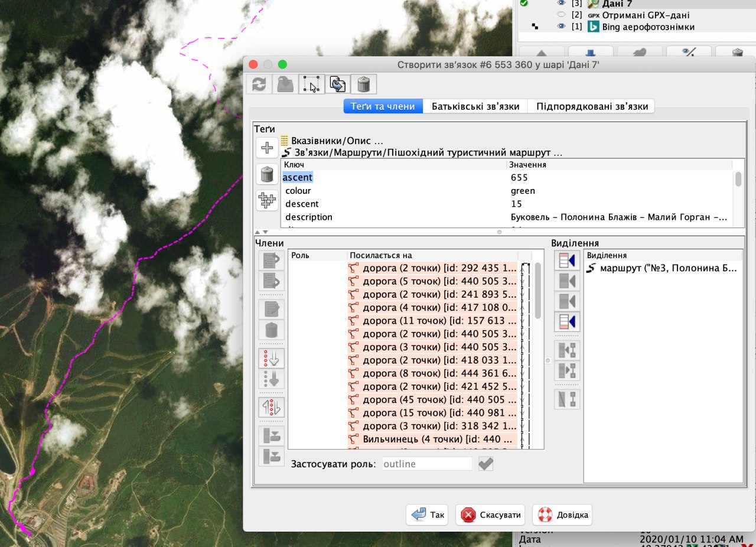
Task: Click layer visibility options button in layer panel
Action: coord(688,52)
